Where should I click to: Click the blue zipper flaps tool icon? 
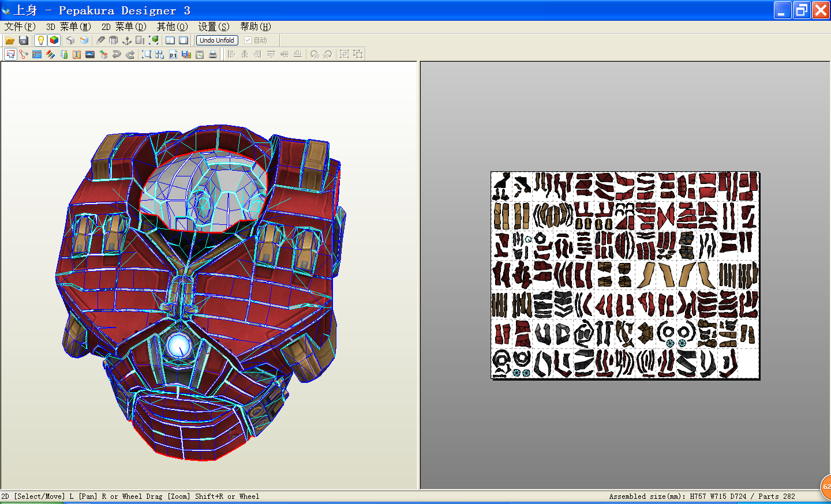click(x=37, y=54)
